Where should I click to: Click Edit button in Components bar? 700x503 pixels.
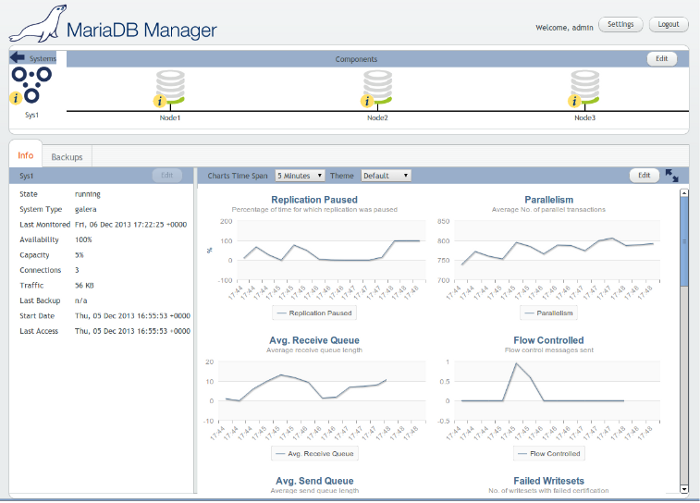tap(660, 59)
